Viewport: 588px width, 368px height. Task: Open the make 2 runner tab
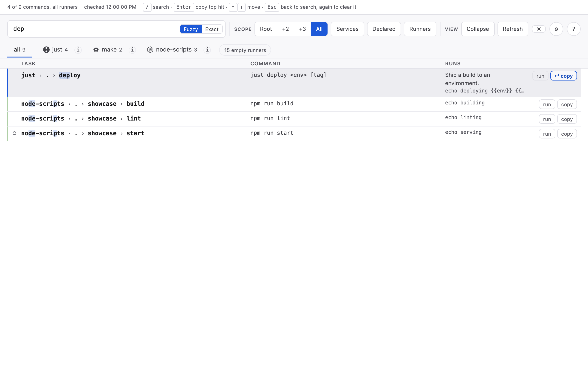click(x=108, y=50)
